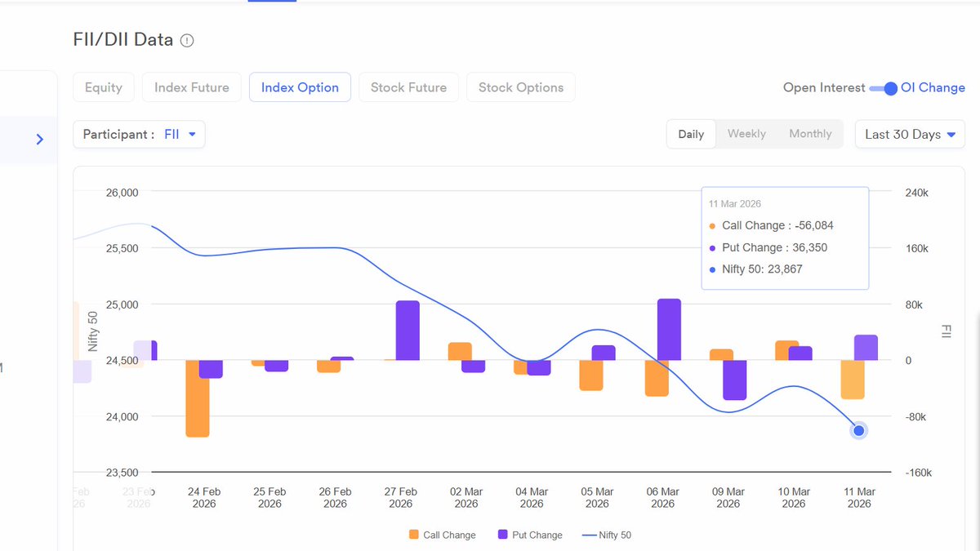Switch to the Index Future tab
Screen dimensions: 980x551
192,87
